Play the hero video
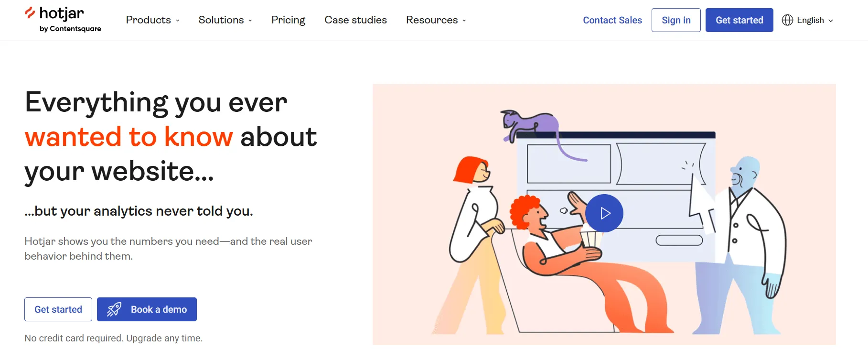The width and height of the screenshot is (868, 361). click(x=604, y=213)
